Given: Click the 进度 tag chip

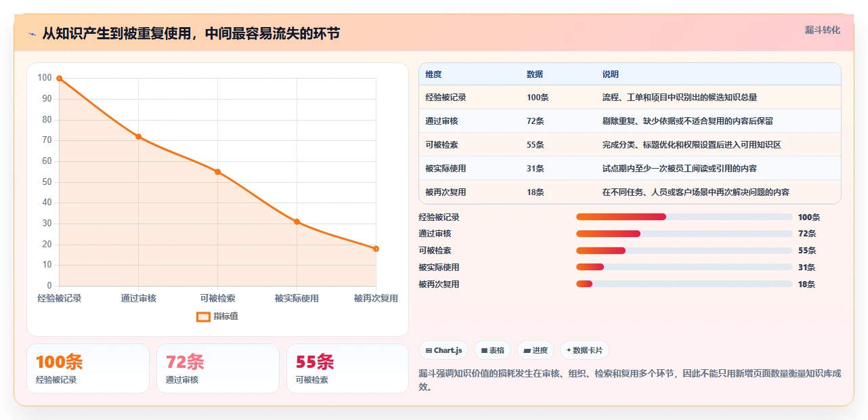Looking at the screenshot, I should 536,350.
